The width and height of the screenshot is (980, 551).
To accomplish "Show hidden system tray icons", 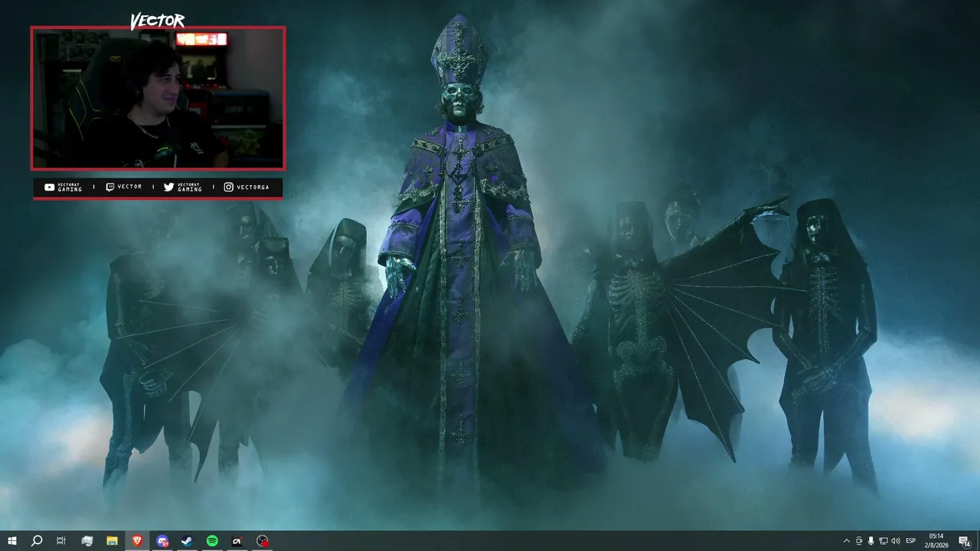I will point(846,541).
